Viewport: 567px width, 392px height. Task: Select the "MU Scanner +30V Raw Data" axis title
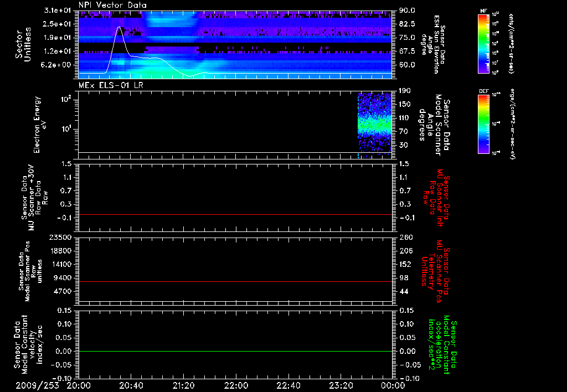click(x=35, y=198)
